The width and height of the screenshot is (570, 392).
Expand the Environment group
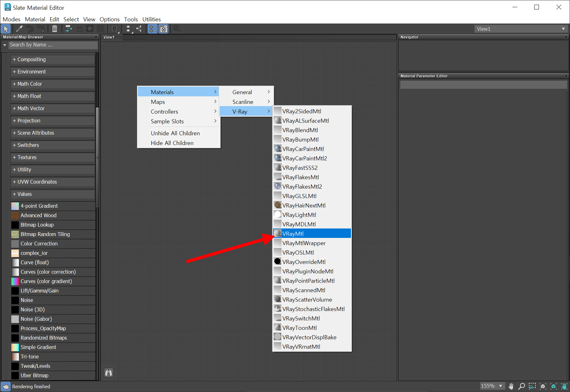53,72
